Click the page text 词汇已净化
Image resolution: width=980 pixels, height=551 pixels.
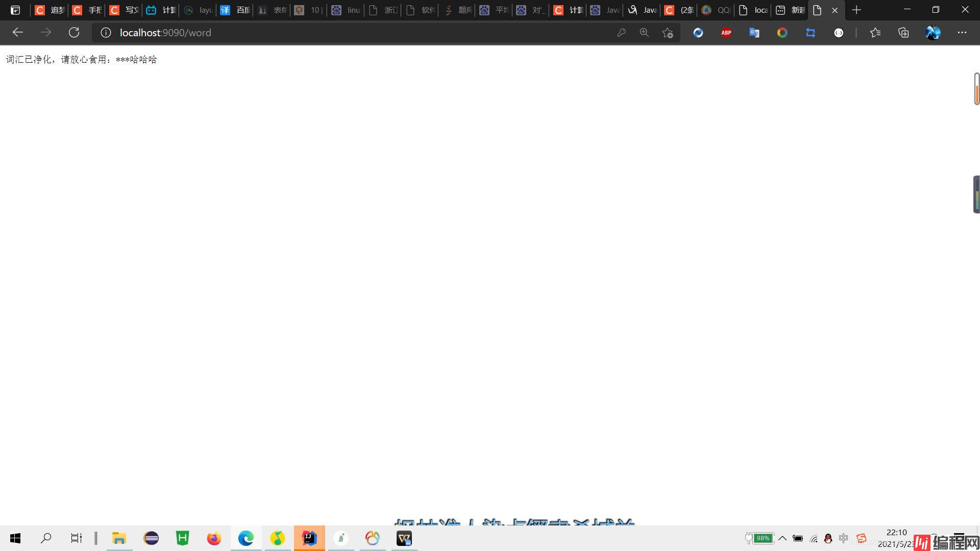[x=29, y=60]
